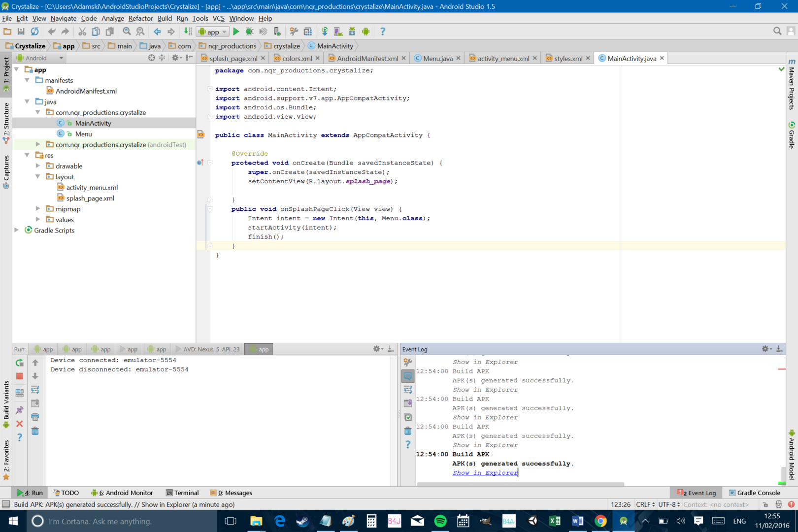Image resolution: width=798 pixels, height=532 pixels.
Task: Pin the Run tool window with pin icon
Action: [19, 409]
